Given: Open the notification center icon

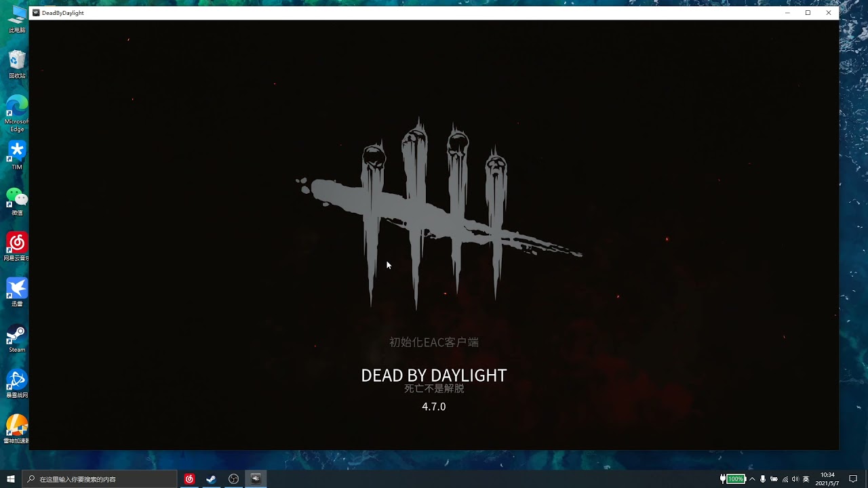Looking at the screenshot, I should pos(853,479).
